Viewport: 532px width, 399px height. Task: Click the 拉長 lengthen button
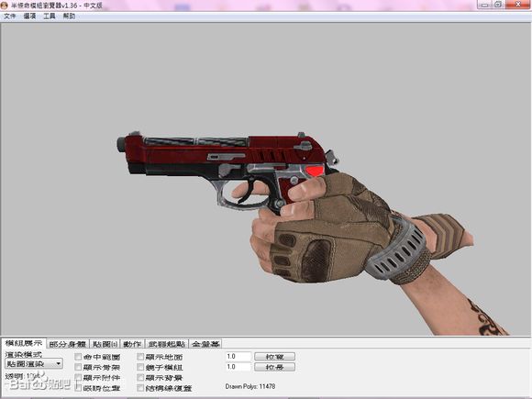[274, 367]
